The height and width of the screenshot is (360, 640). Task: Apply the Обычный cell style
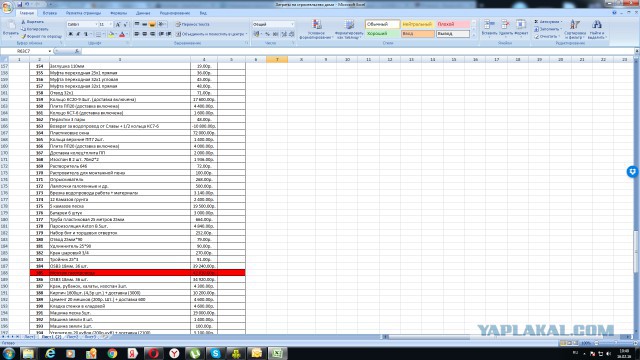click(x=382, y=24)
